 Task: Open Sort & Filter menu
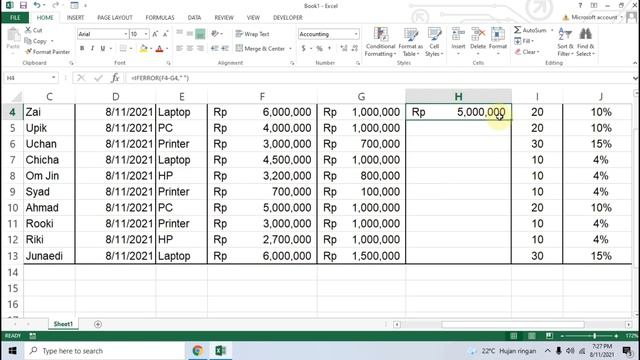click(x=565, y=42)
